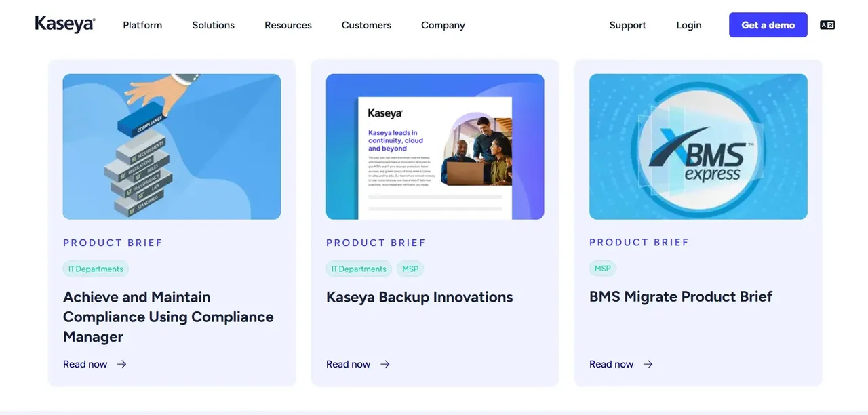
Task: Click PRODUCT BRIEF label on BMS Migrate card
Action: coord(639,242)
